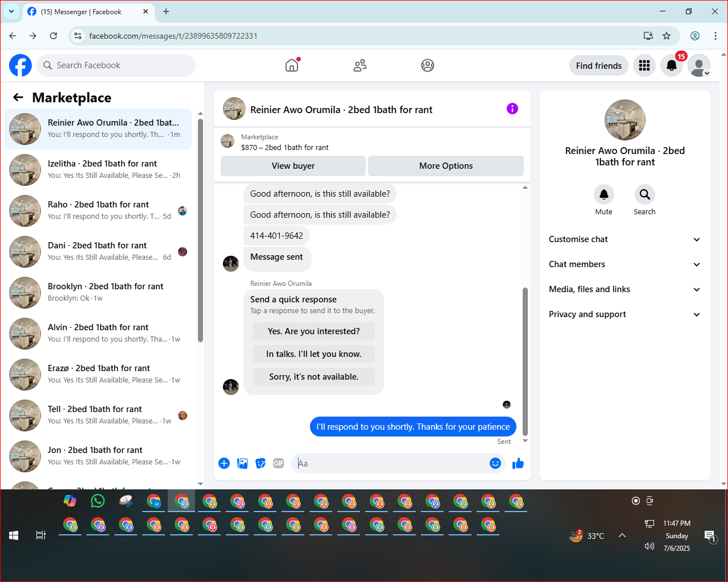Viewport: 728px width, 582px height.
Task: Click Find friends button
Action: pos(599,66)
